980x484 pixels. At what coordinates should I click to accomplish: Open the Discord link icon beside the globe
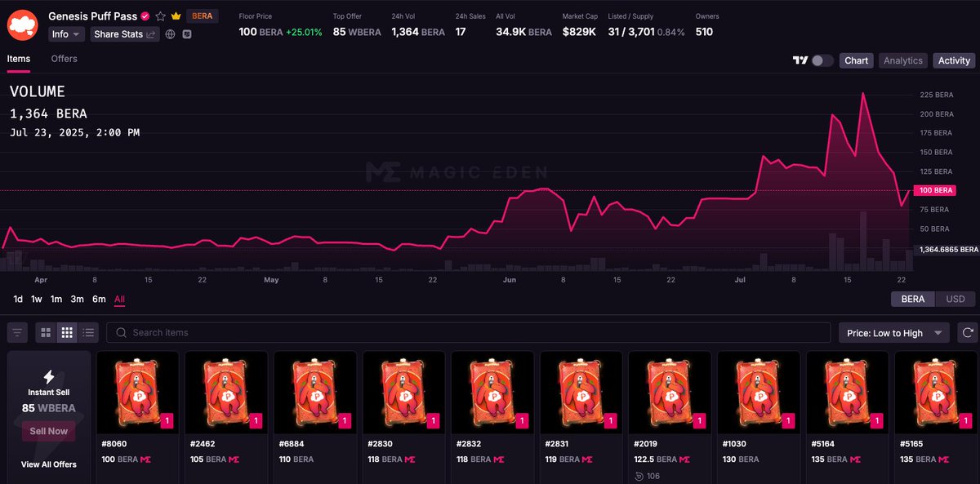coord(187,34)
